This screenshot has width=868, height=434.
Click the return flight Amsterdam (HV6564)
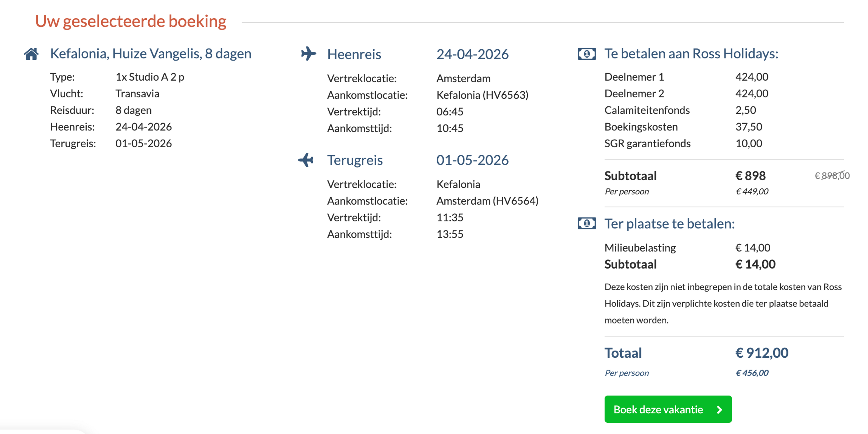tap(487, 201)
